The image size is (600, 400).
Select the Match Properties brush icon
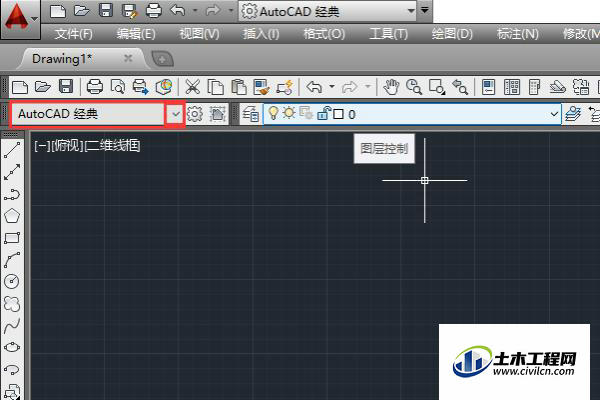click(262, 87)
